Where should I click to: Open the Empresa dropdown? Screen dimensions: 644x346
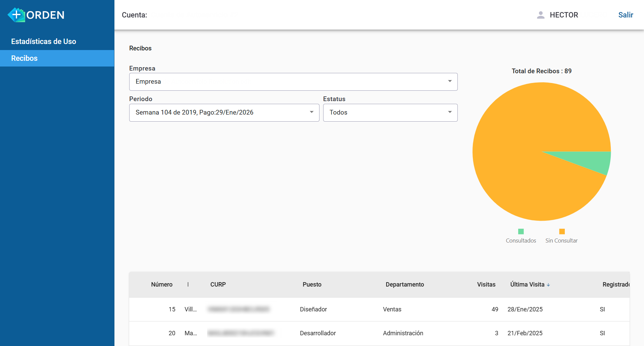click(293, 82)
